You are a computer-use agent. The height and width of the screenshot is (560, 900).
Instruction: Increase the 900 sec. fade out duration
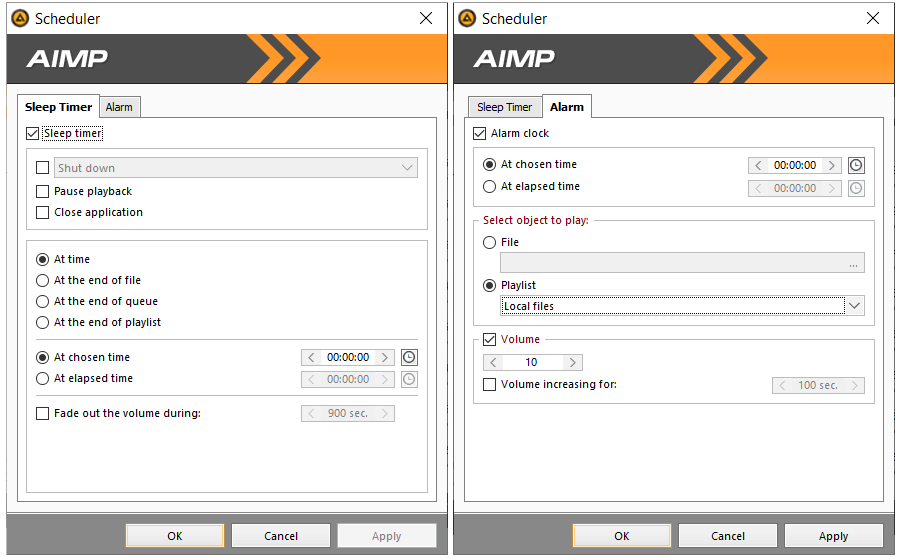385,414
